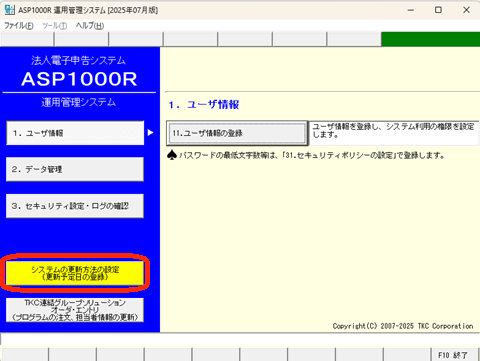
Task: Click the ASP1000R logo title
Action: tap(79, 79)
